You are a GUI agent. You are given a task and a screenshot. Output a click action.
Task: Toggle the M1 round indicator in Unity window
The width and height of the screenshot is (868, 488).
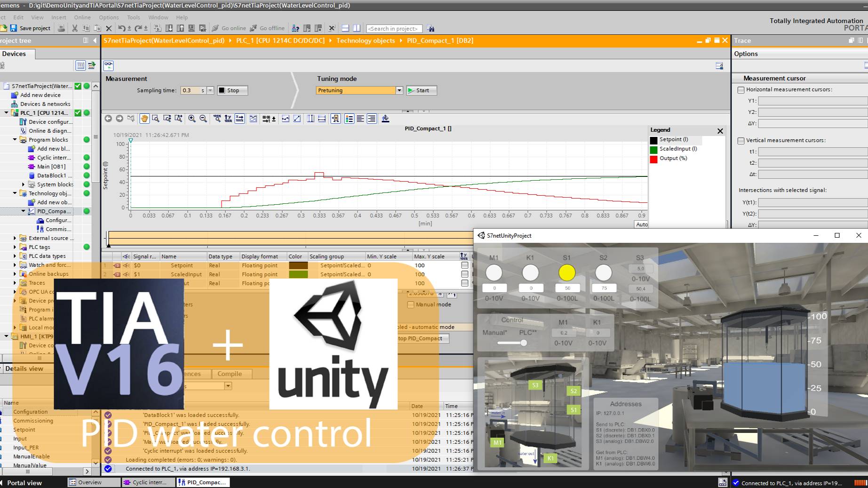pyautogui.click(x=494, y=272)
